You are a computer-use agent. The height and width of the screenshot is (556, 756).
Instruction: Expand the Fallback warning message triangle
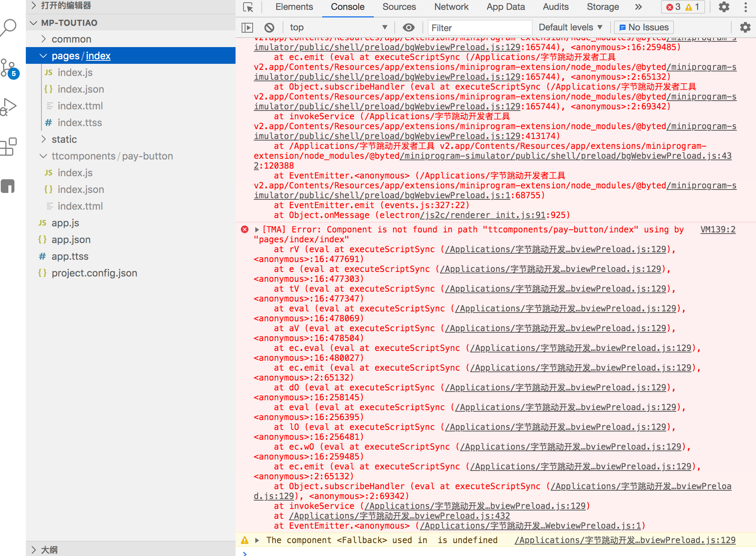click(257, 540)
